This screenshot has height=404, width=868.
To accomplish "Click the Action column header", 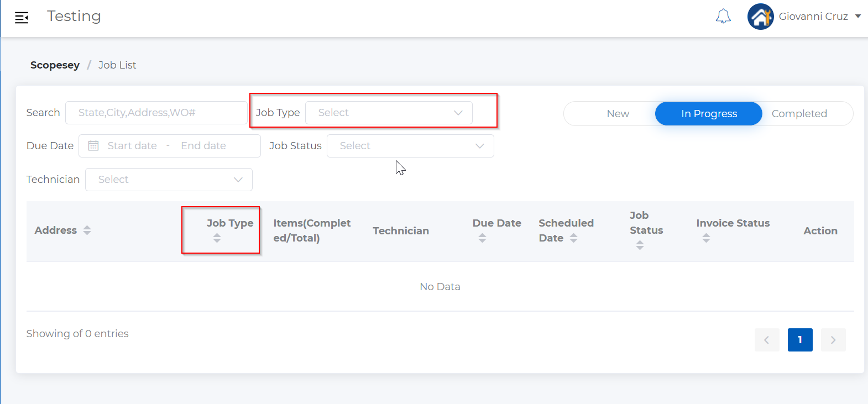I will (820, 231).
